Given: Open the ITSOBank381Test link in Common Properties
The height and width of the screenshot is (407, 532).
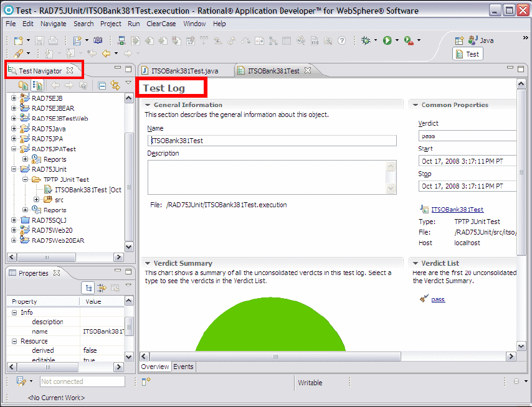Looking at the screenshot, I should coord(457,210).
